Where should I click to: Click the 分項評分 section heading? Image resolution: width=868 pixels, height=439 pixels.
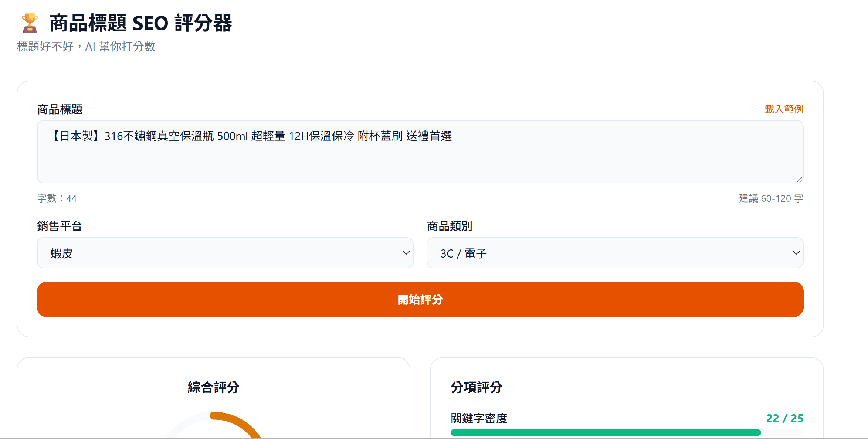click(477, 387)
